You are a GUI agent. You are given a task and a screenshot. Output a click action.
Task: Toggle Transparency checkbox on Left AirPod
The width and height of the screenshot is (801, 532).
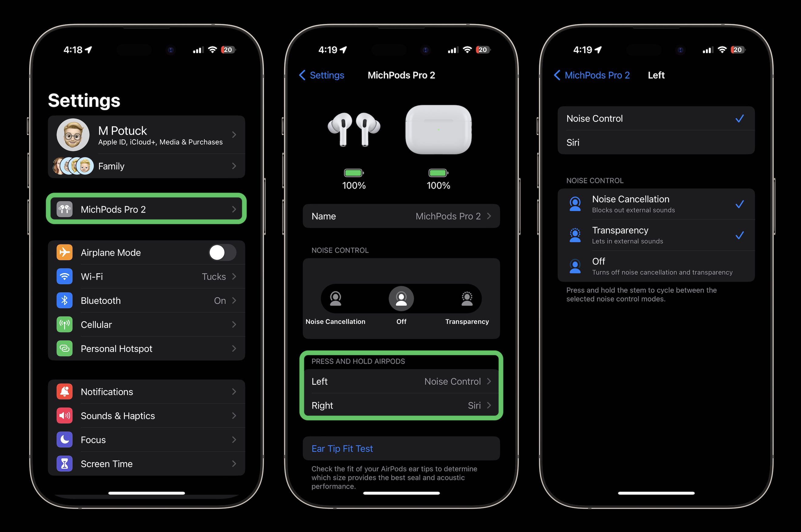(654, 235)
